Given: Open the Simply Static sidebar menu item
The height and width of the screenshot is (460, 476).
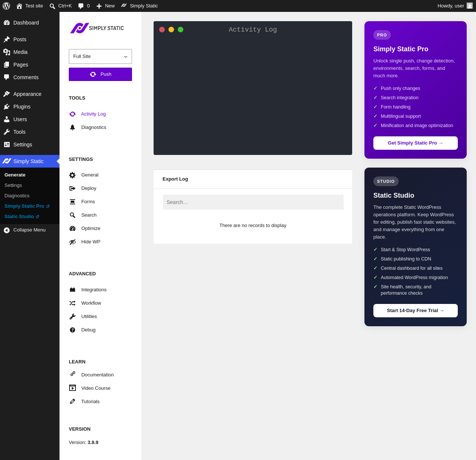Looking at the screenshot, I should pyautogui.click(x=30, y=161).
